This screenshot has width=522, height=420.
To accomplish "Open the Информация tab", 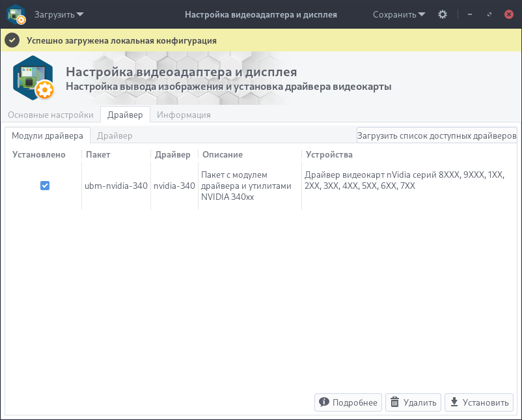I will coord(184,115).
